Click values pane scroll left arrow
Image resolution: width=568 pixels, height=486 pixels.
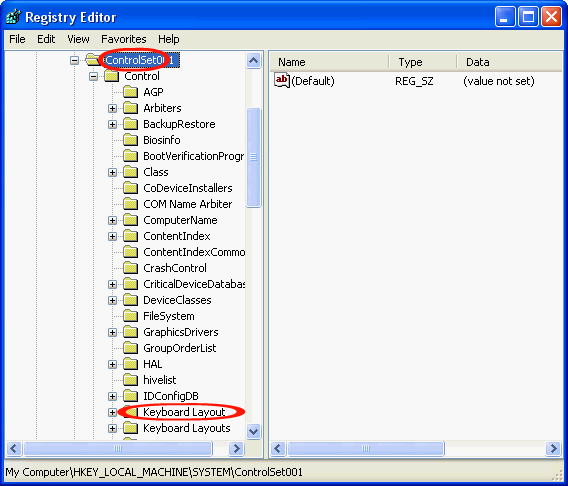tap(277, 449)
